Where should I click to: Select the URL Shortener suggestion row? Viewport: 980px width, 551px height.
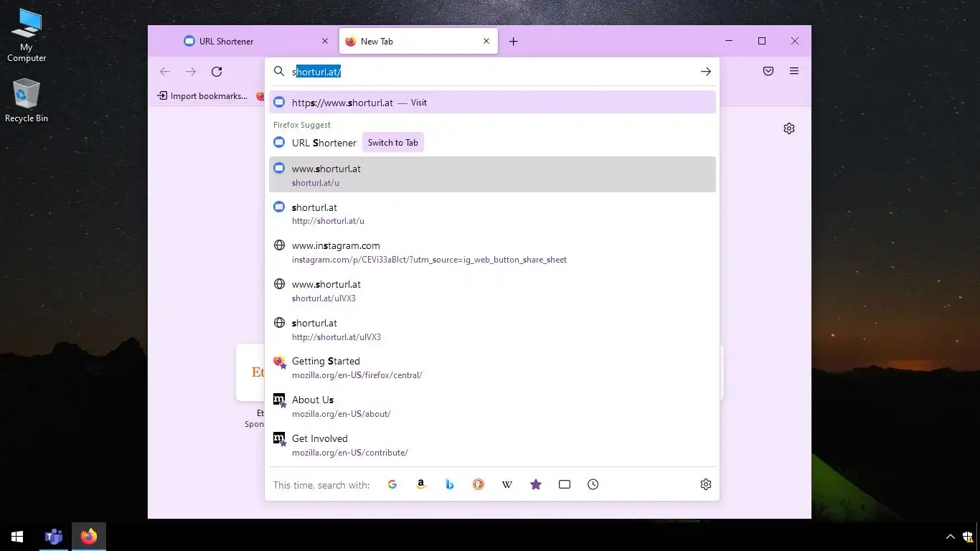(x=492, y=143)
